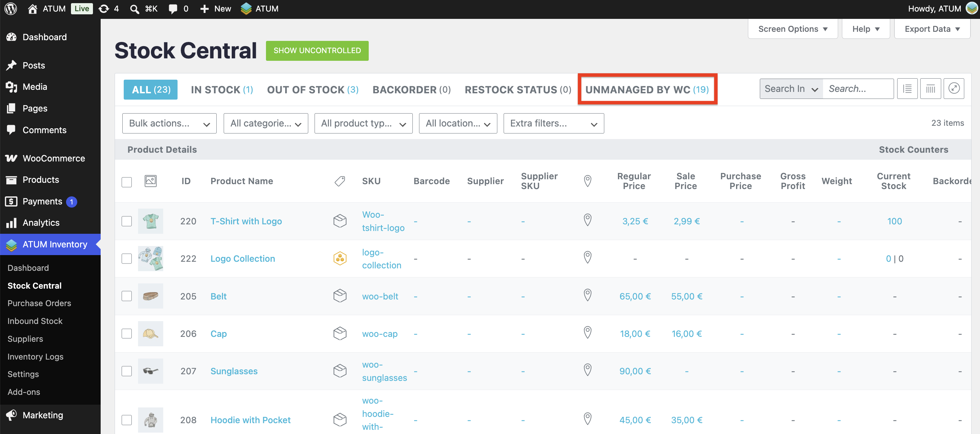Click the Sunglasses product thumbnail

click(150, 370)
